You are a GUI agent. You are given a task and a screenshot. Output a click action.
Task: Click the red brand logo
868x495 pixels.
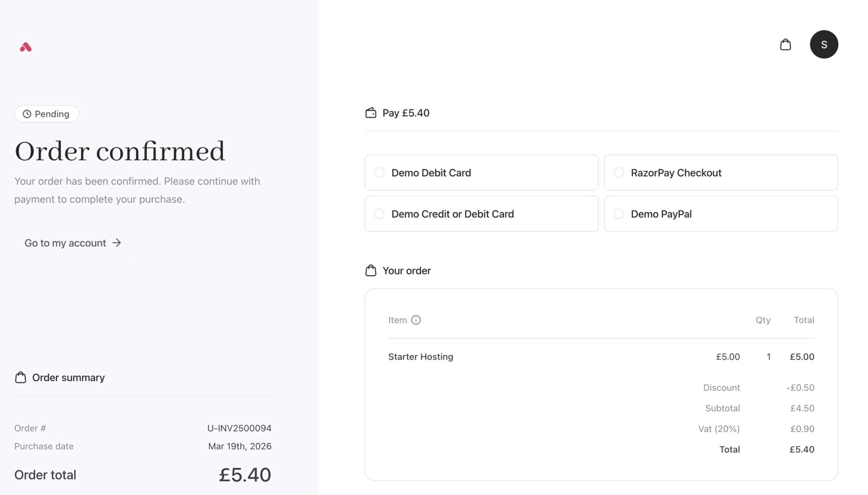coord(25,47)
